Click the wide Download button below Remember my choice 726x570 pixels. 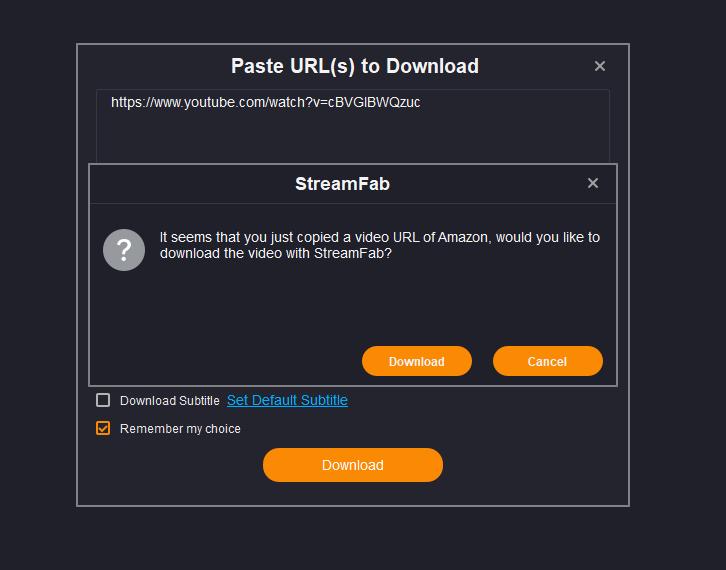[x=352, y=465]
